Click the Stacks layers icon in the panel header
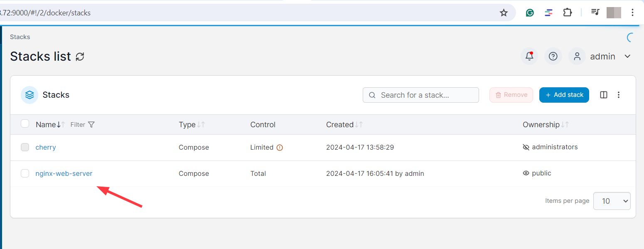The width and height of the screenshot is (644, 249). [29, 95]
